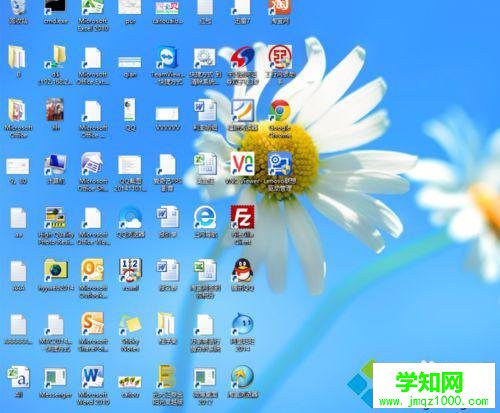Open the calendar recall shortcut icon
500x413 pixels.
130,270
